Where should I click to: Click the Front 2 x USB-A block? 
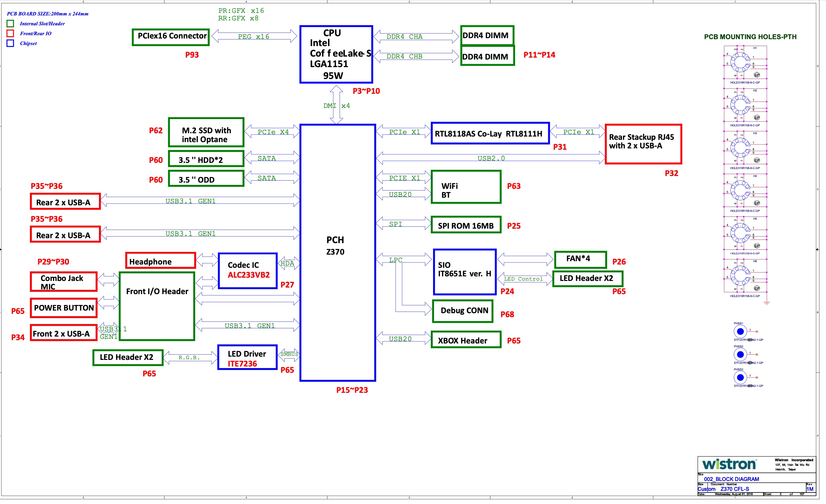64,332
